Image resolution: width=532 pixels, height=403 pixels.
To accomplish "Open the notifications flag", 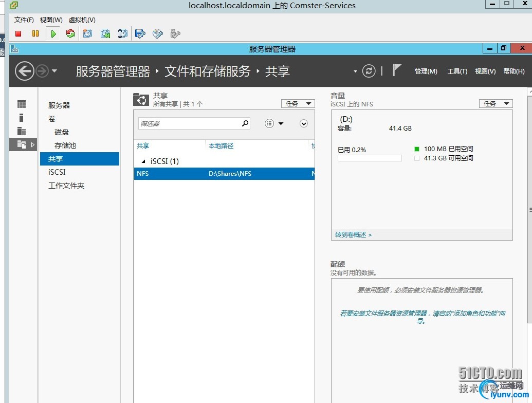I will point(396,70).
